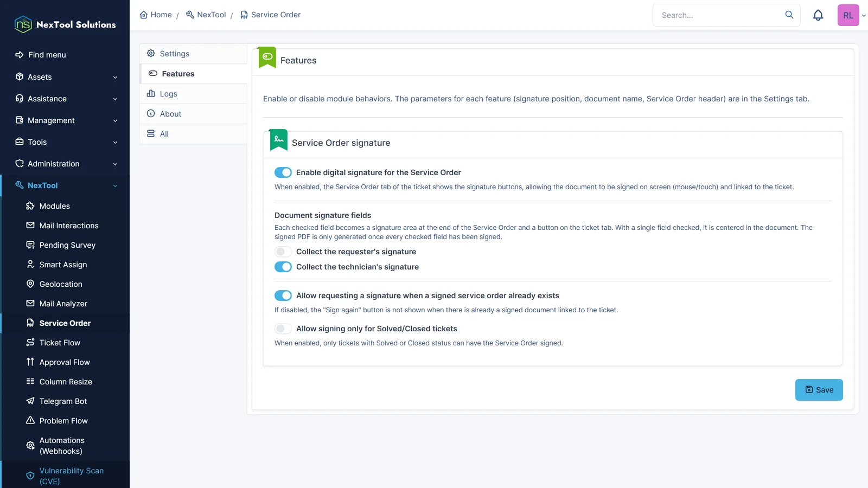Collapse the NexTool menu chevron
868x488 pixels.
(115, 186)
